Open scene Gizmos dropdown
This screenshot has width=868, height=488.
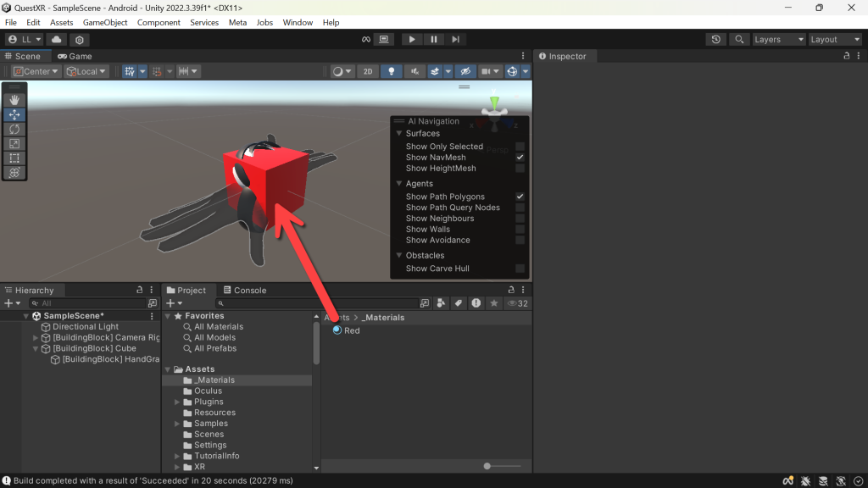click(525, 71)
